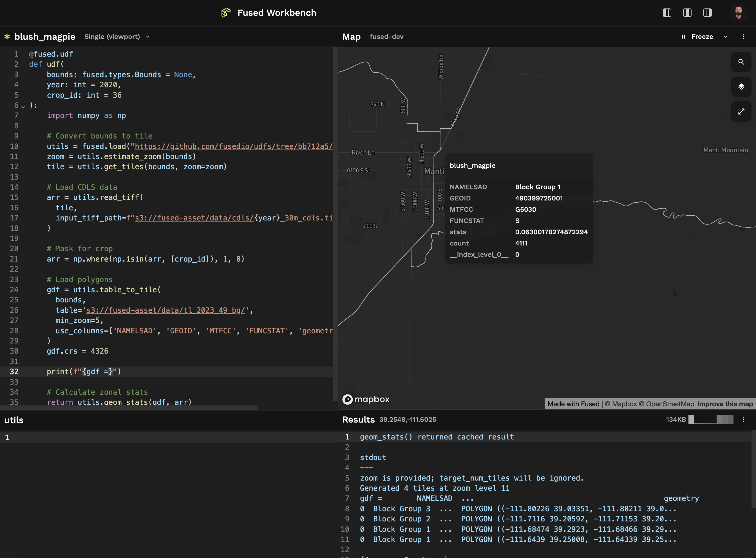Screen dimensions: 756x558
Task: Click the coordinates 39.2548,-111.6025
Action: pyautogui.click(x=408, y=419)
